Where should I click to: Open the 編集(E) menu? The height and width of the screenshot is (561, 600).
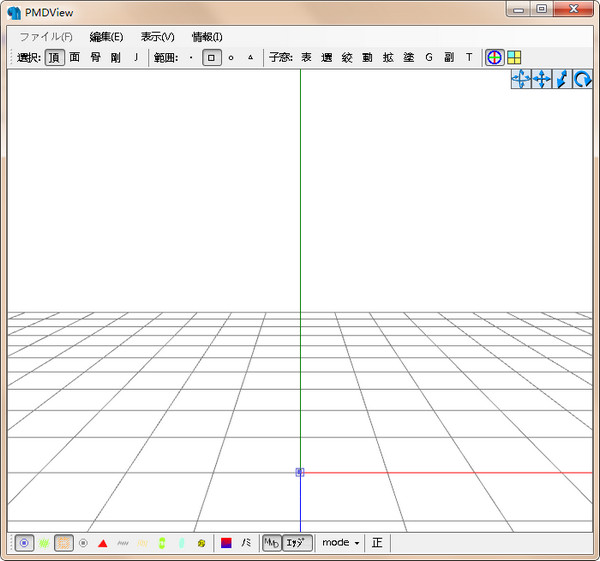coord(106,36)
